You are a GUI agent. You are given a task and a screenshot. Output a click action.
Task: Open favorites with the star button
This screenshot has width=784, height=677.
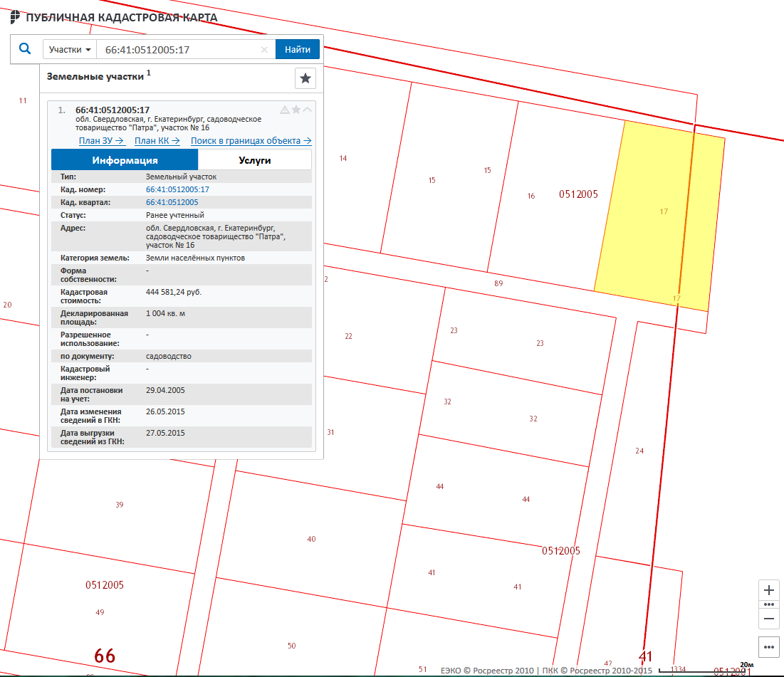(x=305, y=78)
